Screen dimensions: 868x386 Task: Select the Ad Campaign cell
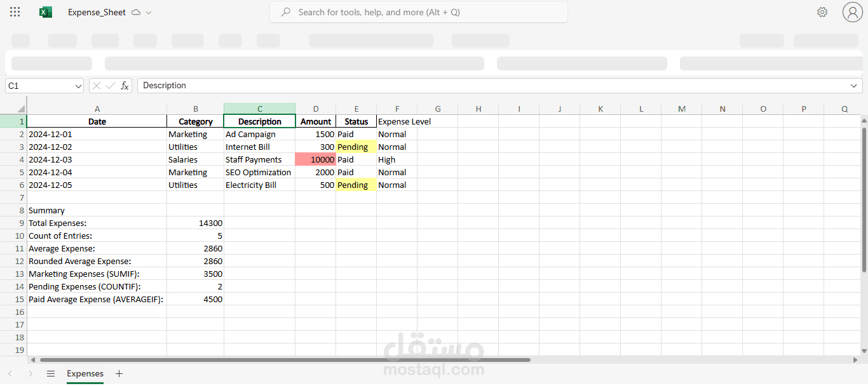pyautogui.click(x=259, y=134)
